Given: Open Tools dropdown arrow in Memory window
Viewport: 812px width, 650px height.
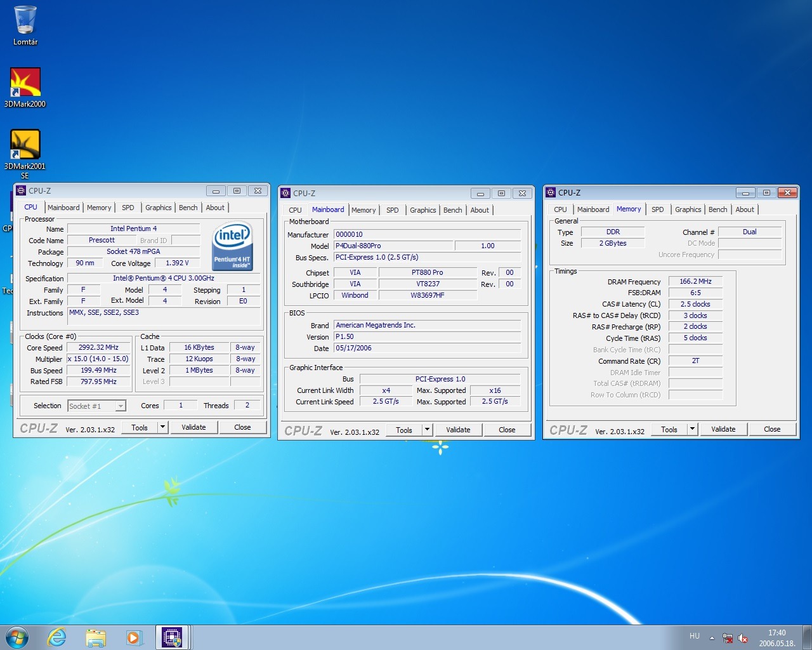Looking at the screenshot, I should point(692,429).
